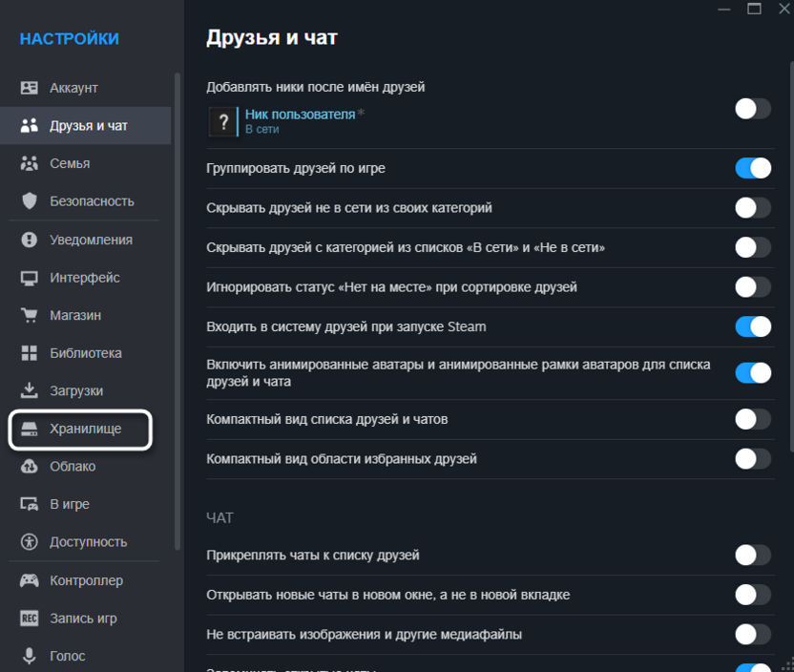Open the Магазин settings section
Screen dimensions: 794x672
tap(85, 315)
